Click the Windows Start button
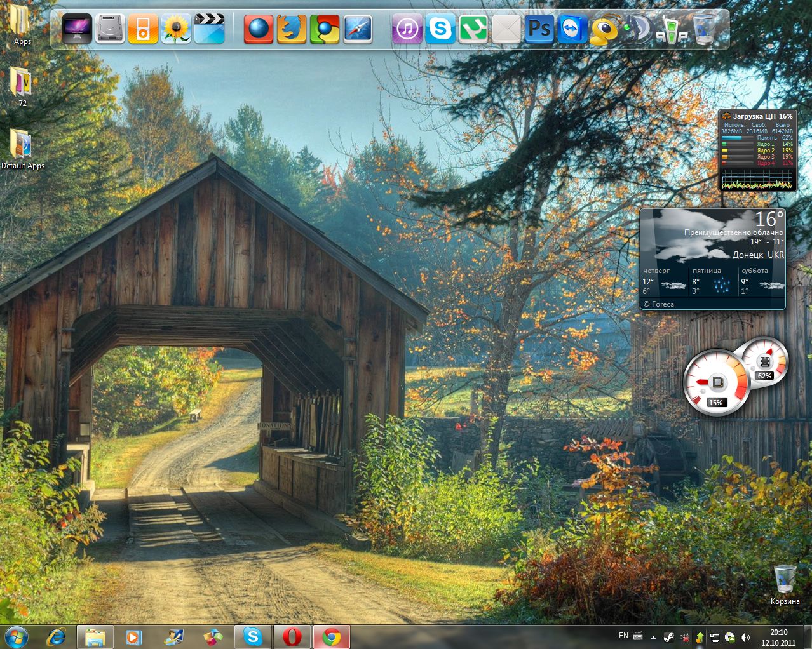 click(16, 636)
